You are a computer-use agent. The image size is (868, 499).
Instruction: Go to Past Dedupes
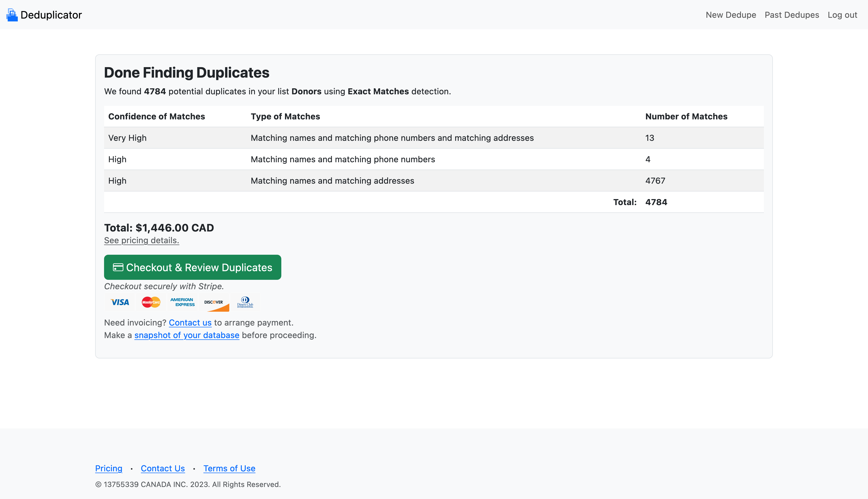(x=791, y=15)
